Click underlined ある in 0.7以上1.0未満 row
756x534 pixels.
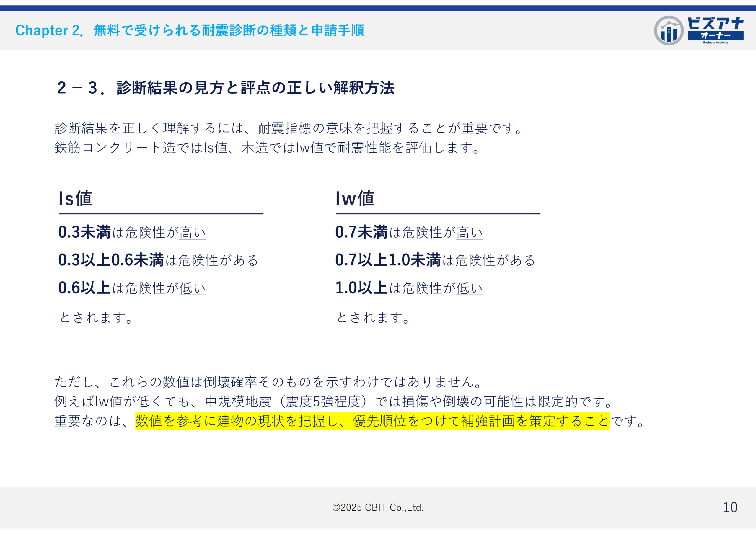[x=522, y=260]
